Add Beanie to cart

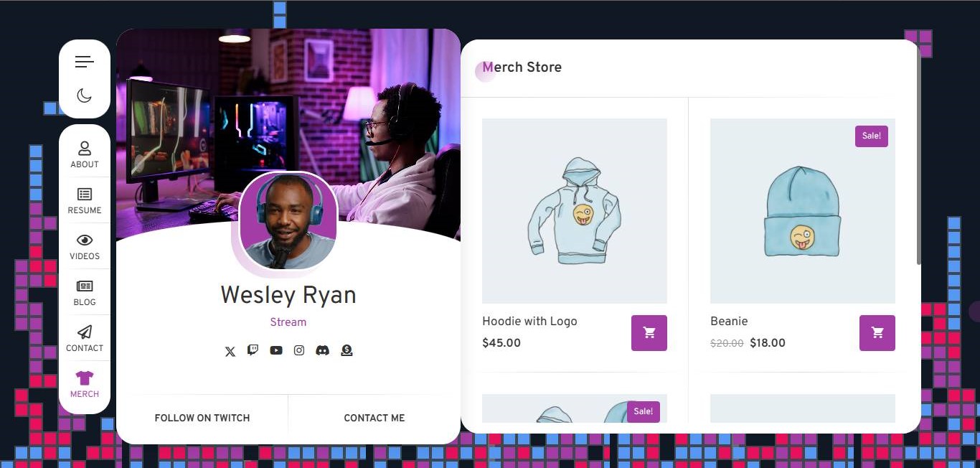(x=877, y=333)
